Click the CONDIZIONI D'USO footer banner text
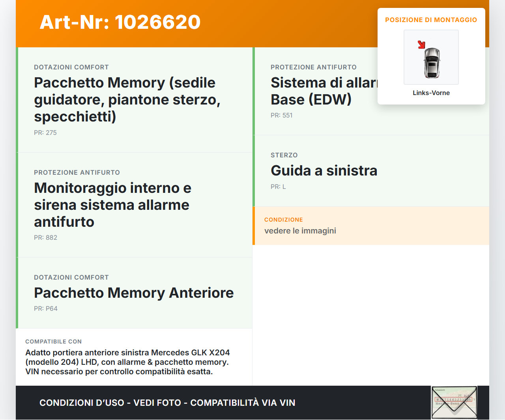 tap(167, 403)
